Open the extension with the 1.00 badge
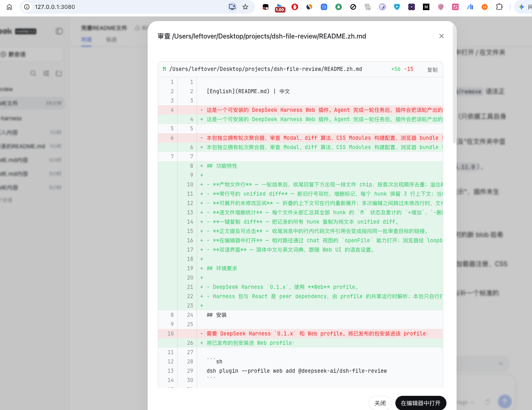Screen dimensions: 532x410 point(280,7)
